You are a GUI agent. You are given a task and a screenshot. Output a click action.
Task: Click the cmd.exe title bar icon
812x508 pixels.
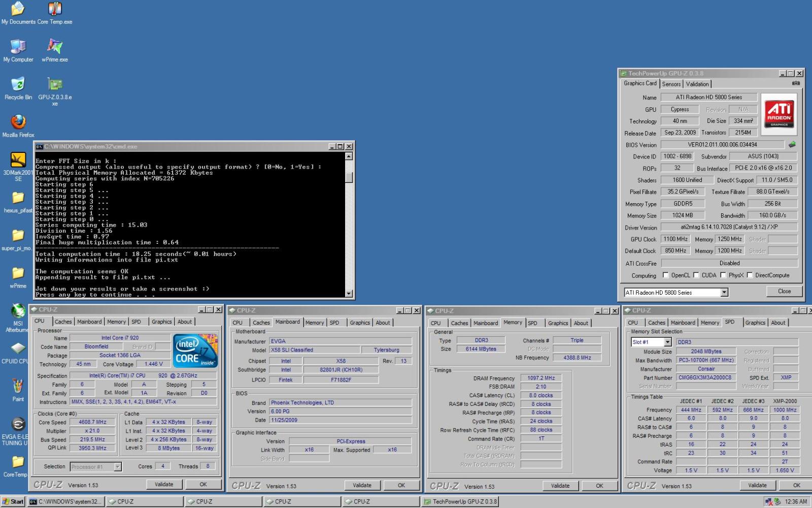[39, 146]
